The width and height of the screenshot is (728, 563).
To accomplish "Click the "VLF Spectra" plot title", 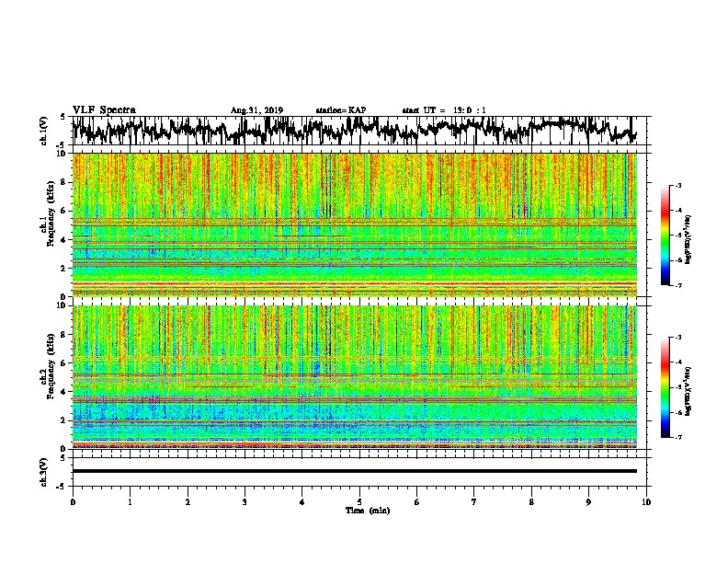I will pyautogui.click(x=104, y=110).
